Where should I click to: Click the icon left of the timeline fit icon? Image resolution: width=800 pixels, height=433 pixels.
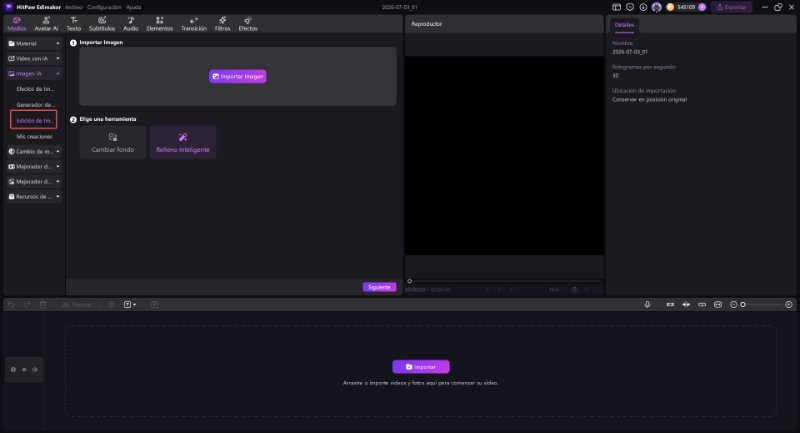coord(702,304)
